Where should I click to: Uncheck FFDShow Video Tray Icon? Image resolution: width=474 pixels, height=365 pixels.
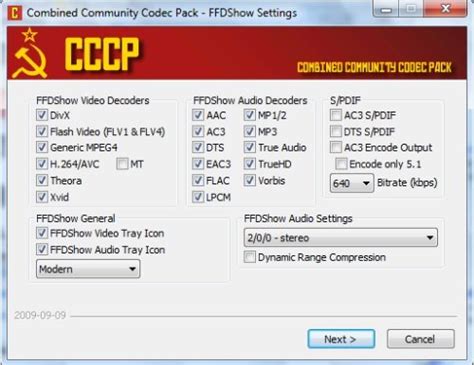pos(42,233)
